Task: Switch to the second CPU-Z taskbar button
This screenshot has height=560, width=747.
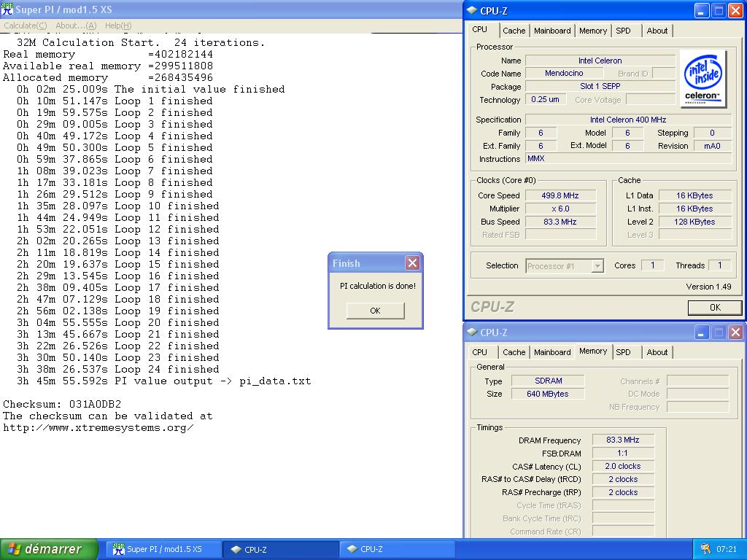Action: 397,549
